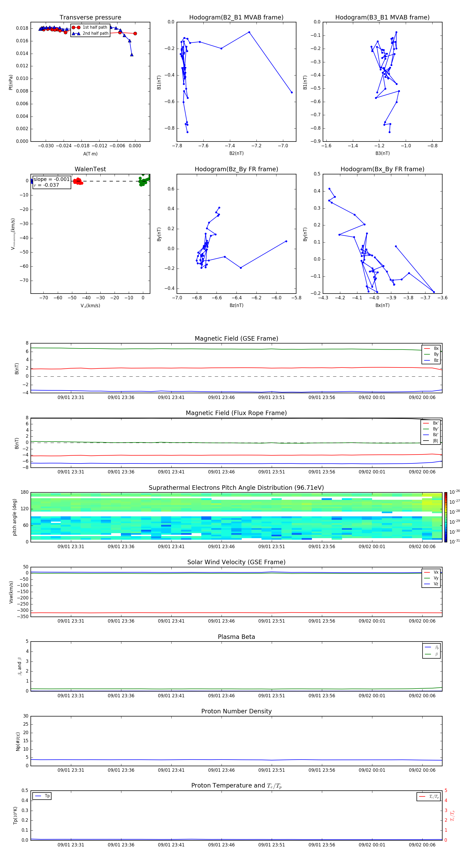Viewport: 473px width, 868px height.
Task: Select "Vx" in the solar wind legend
Action: [x=431, y=572]
